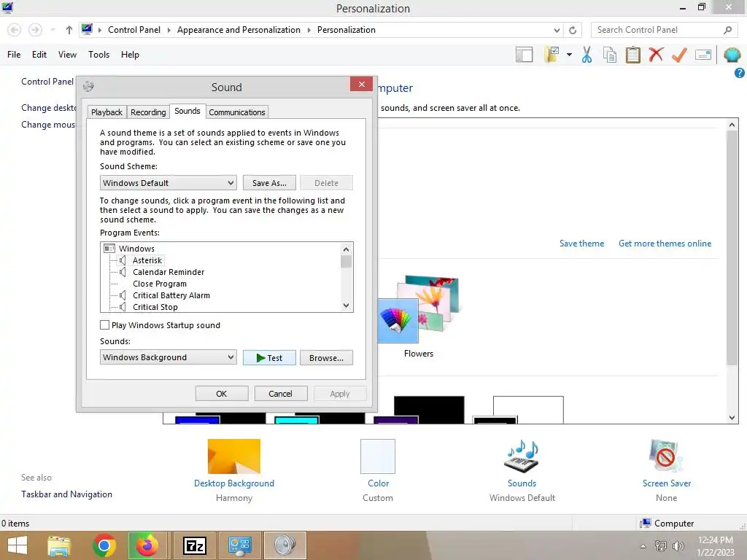The image size is (747, 560).
Task: Click the blue help question mark icon
Action: (740, 73)
